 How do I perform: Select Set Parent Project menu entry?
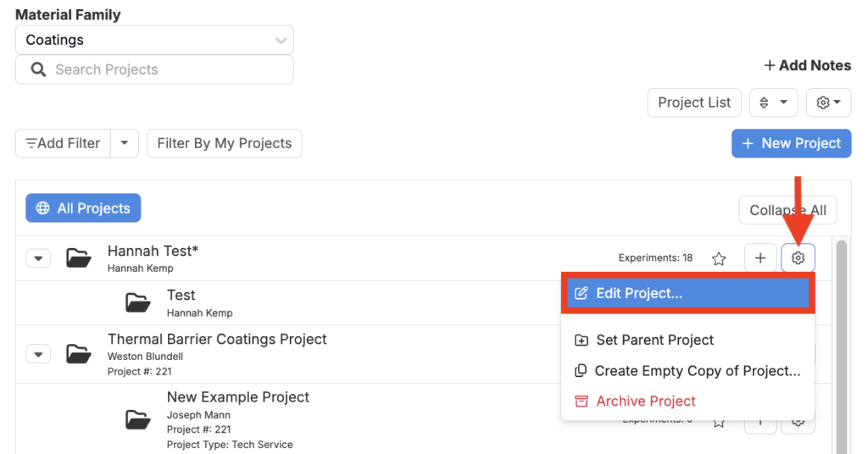click(x=687, y=340)
